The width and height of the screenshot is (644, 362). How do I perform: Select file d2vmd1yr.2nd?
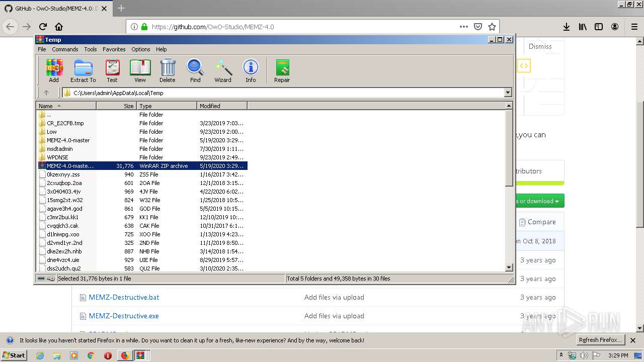click(x=142, y=243)
